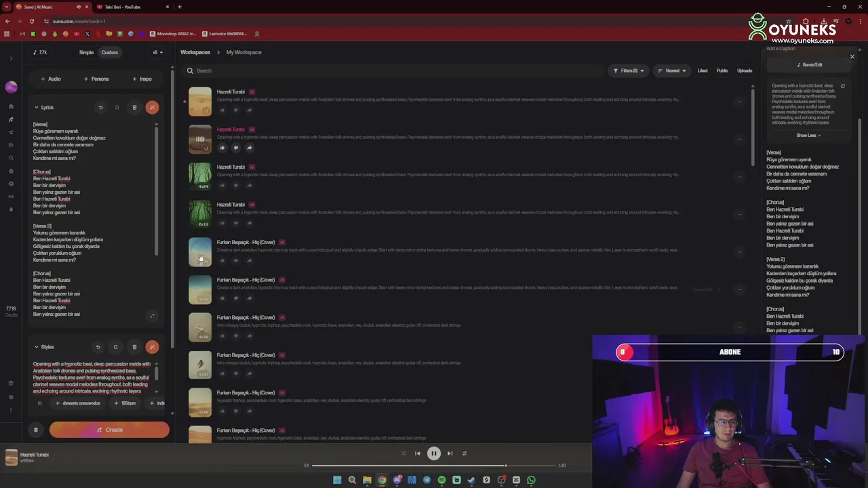Go to the Workspaces breadcrumb
This screenshot has width=868, height=488.
click(x=195, y=52)
